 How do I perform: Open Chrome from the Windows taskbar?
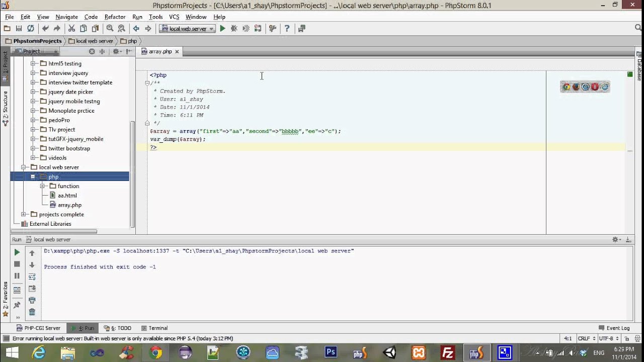click(x=155, y=352)
